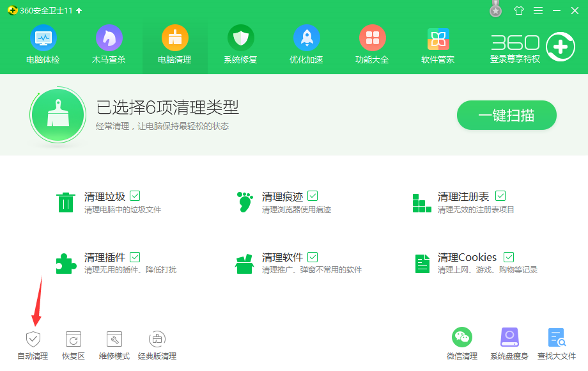Open 软件管家 software manager icon
The image size is (588, 371).
[x=438, y=38]
